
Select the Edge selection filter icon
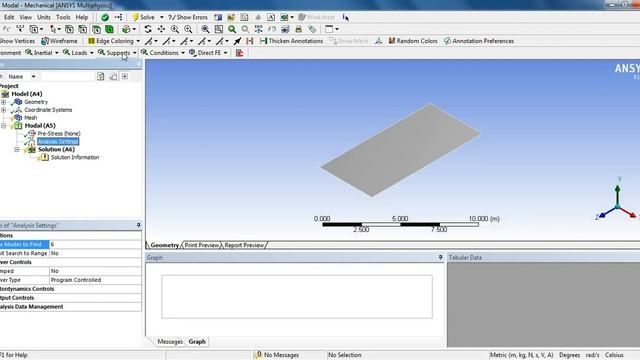(82, 29)
